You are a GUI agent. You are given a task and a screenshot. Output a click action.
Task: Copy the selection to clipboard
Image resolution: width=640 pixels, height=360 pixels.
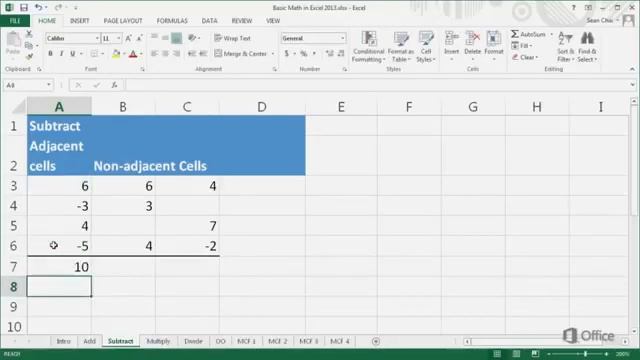[x=29, y=45]
